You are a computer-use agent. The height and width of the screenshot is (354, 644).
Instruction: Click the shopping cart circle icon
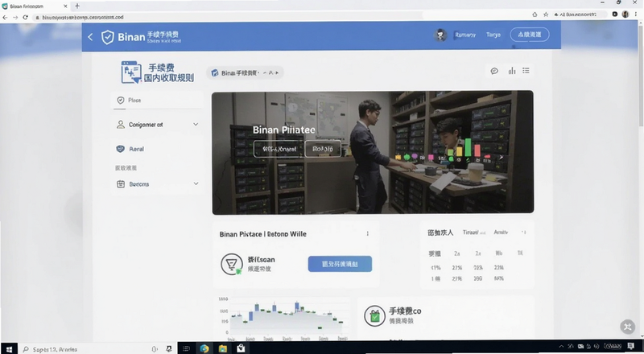232,264
